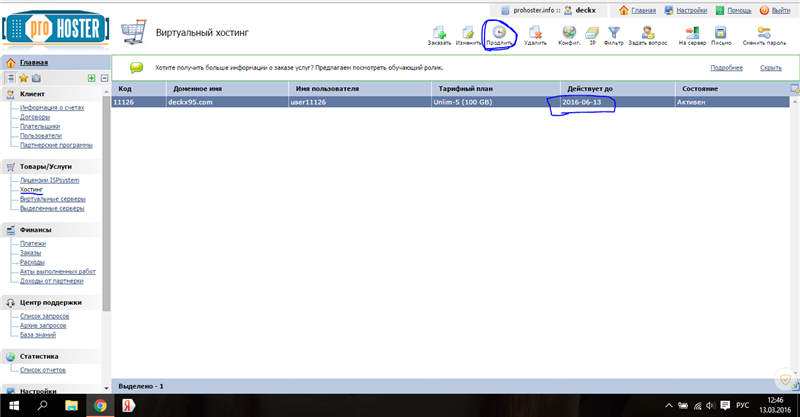Click the Изменить (edit) toolbar icon
Image resolution: width=800 pixels, height=417 pixels.
pos(468,36)
